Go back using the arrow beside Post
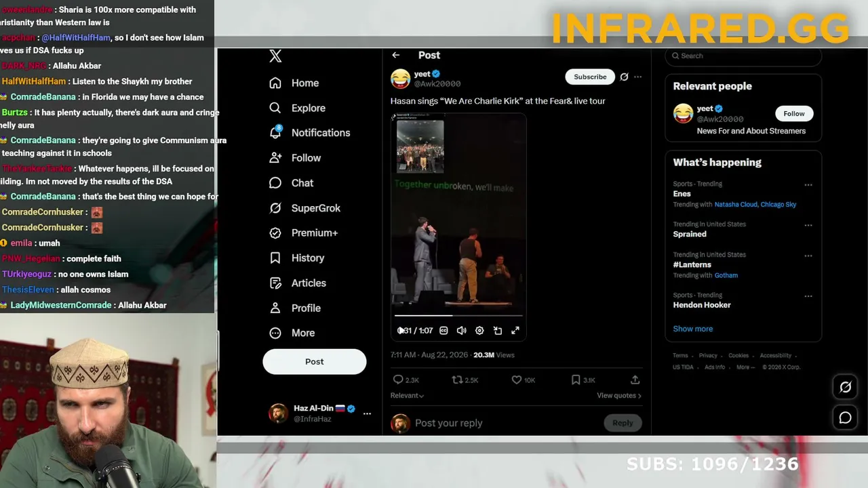 click(396, 56)
